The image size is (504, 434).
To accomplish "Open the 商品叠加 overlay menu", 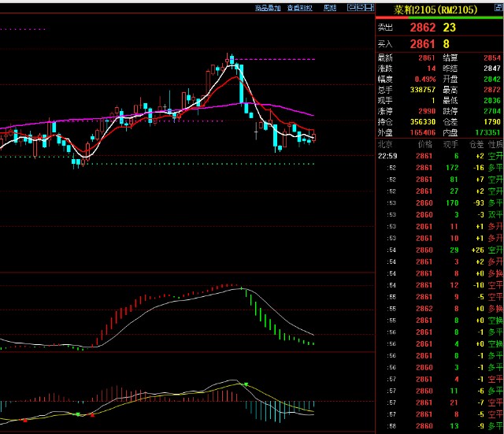I will click(268, 8).
